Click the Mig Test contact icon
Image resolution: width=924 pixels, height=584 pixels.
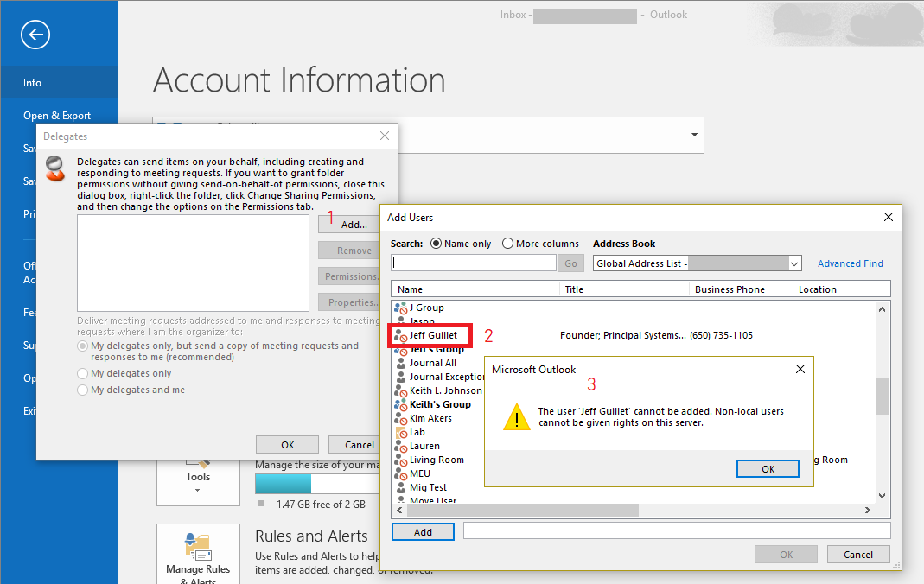point(401,488)
